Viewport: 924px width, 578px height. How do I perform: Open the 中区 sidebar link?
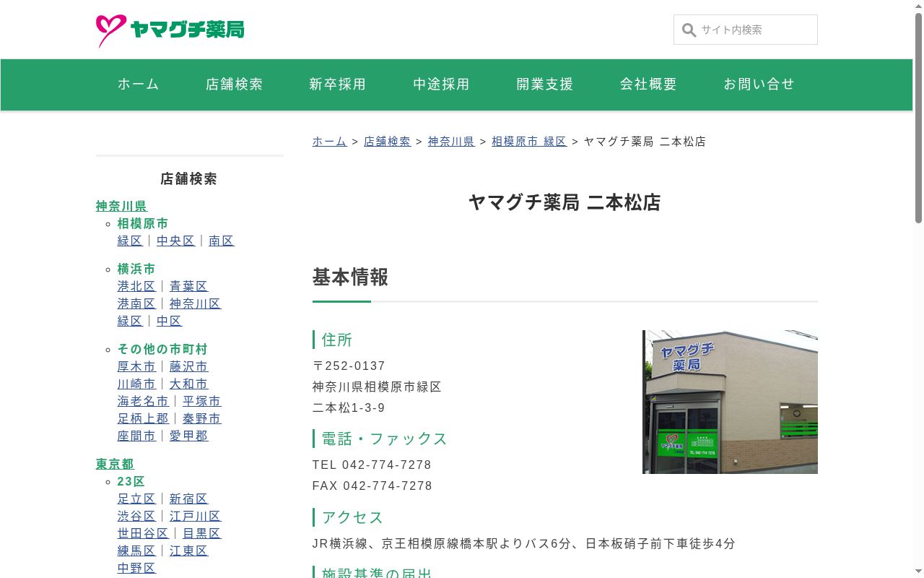point(170,322)
